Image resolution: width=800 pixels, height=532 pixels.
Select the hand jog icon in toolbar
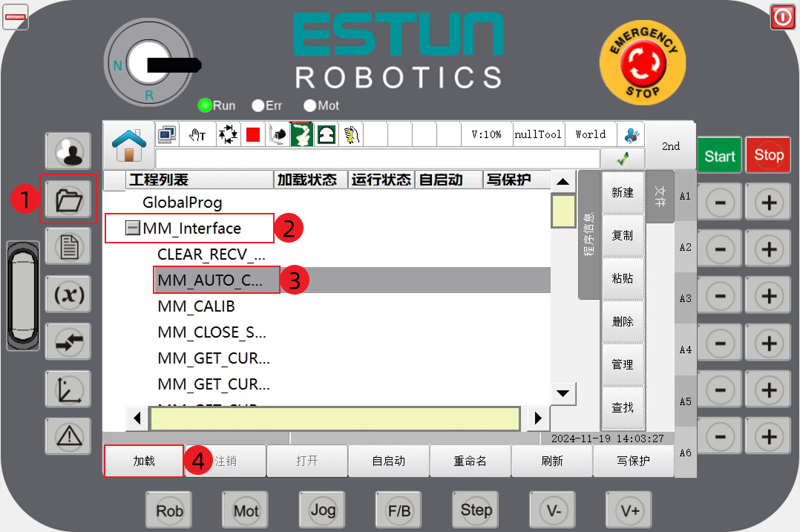click(x=193, y=134)
